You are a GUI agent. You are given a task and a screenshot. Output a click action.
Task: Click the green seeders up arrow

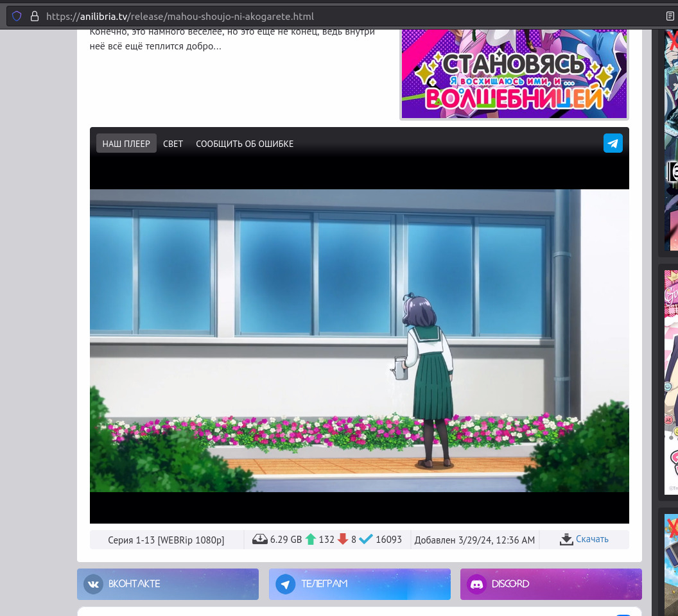click(311, 540)
